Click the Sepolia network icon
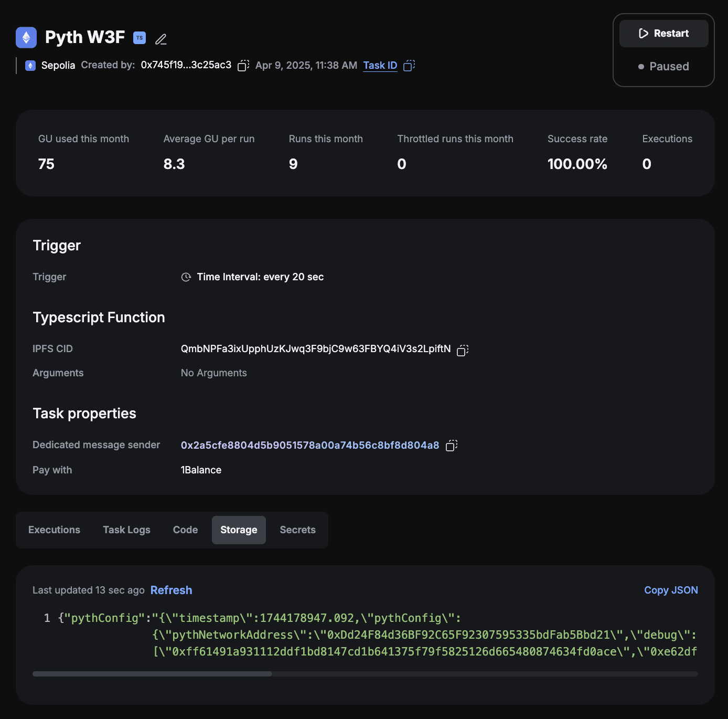728x719 pixels. [x=30, y=66]
